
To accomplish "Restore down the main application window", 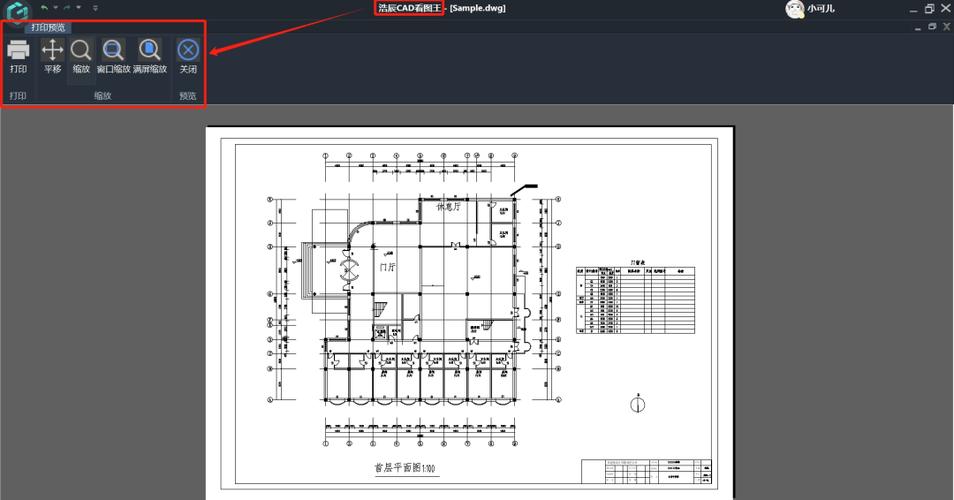I will click(929, 9).
